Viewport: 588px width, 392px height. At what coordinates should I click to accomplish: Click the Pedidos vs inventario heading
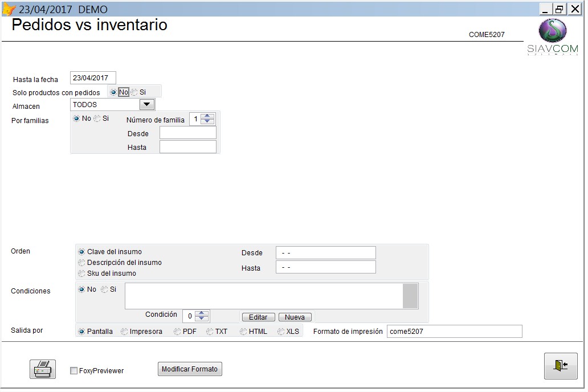89,24
